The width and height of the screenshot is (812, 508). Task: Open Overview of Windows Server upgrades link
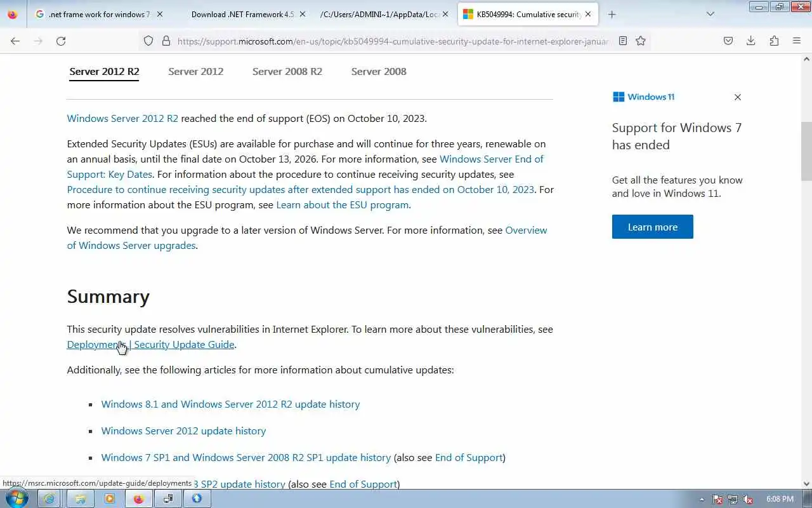coord(307,237)
